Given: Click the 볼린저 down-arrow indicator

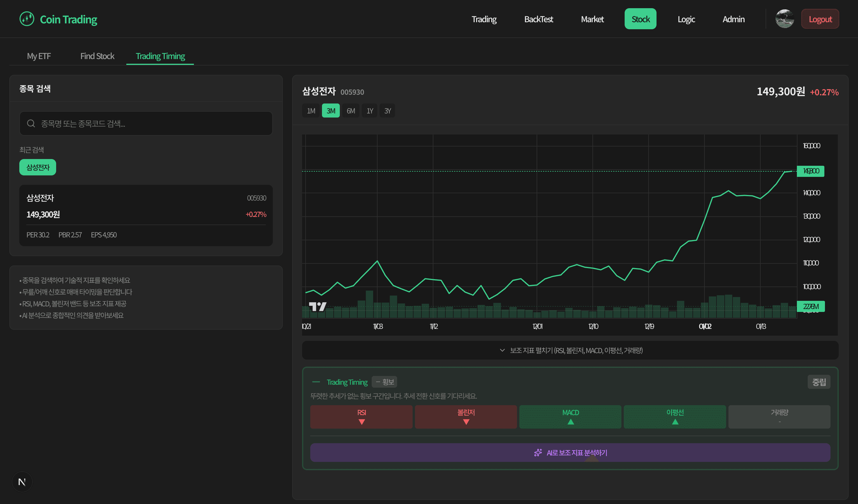Looking at the screenshot, I should [x=466, y=422].
